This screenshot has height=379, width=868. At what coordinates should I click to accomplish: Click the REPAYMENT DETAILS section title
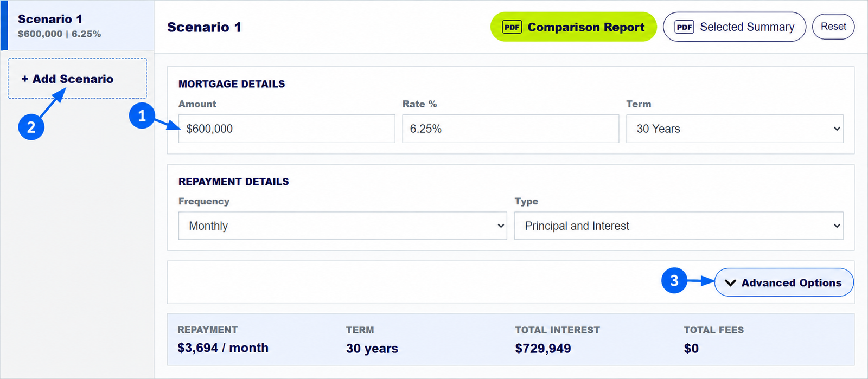click(x=234, y=182)
